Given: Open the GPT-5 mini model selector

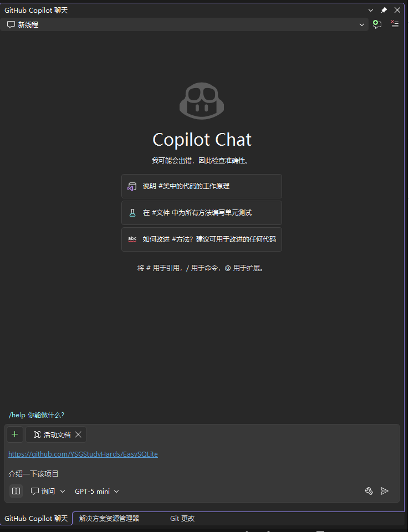Looking at the screenshot, I should [x=97, y=492].
